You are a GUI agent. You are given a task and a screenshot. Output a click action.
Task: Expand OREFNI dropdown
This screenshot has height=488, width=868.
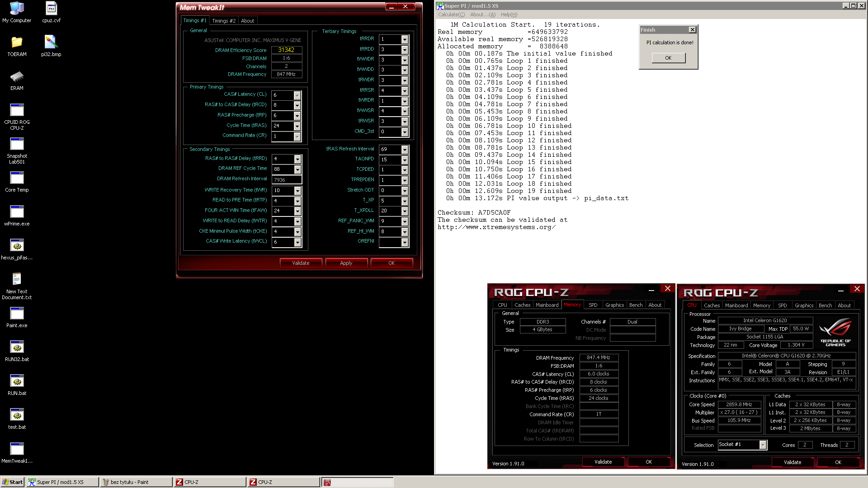405,242
